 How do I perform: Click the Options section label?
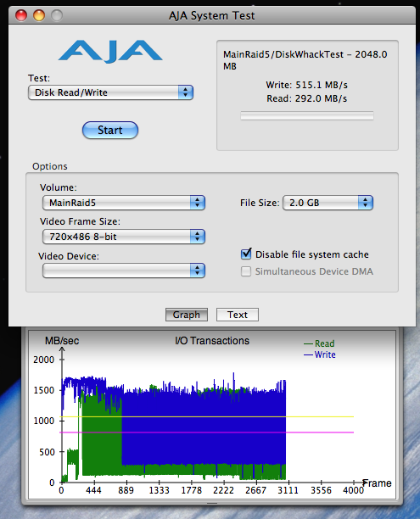tap(50, 166)
